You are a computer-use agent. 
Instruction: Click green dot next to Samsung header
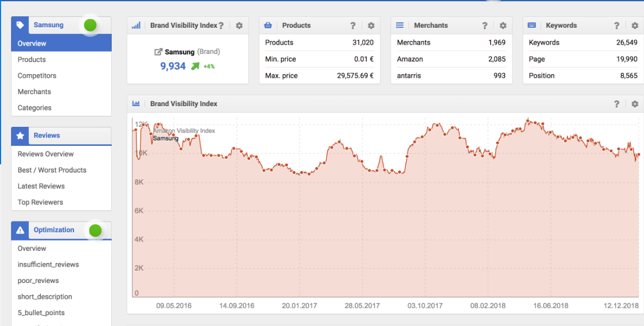[90, 25]
